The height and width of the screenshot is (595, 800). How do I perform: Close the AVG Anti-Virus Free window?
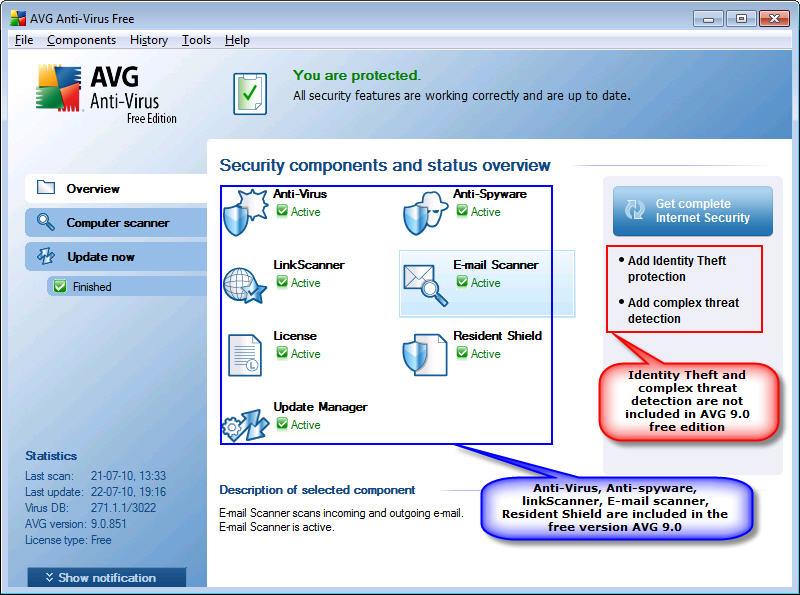(774, 19)
